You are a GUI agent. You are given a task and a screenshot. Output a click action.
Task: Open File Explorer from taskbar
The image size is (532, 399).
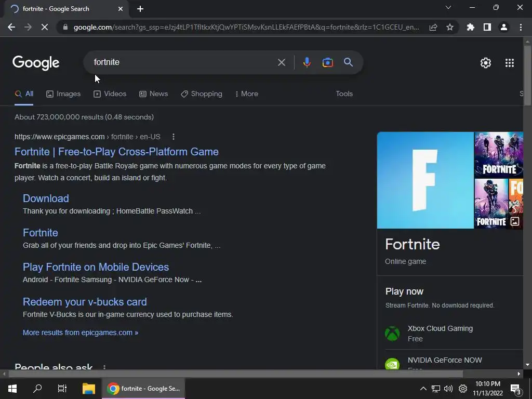pyautogui.click(x=89, y=389)
